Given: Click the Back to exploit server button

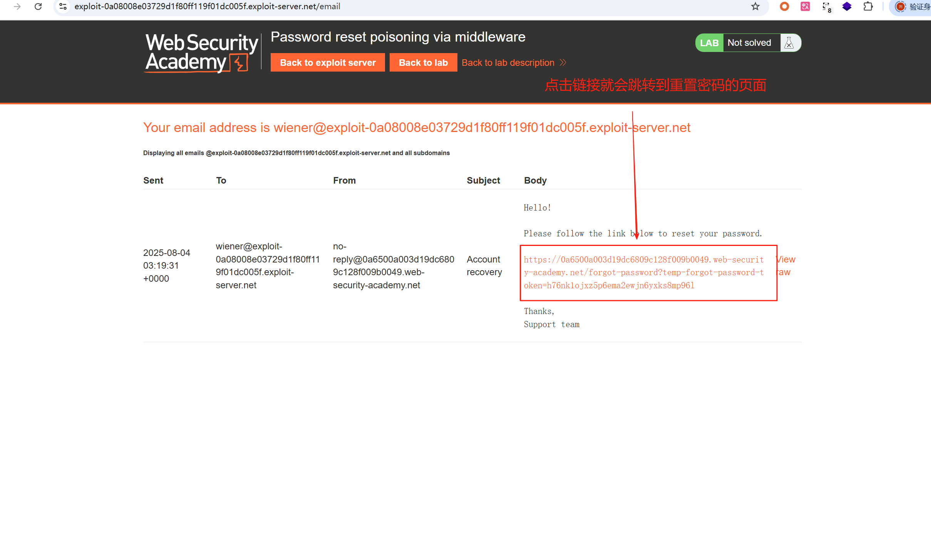Looking at the screenshot, I should click(328, 63).
